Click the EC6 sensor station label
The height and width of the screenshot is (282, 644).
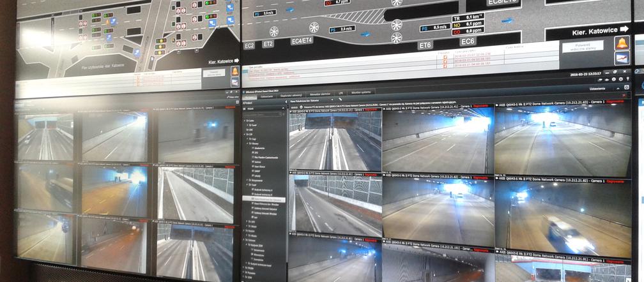coord(468,41)
